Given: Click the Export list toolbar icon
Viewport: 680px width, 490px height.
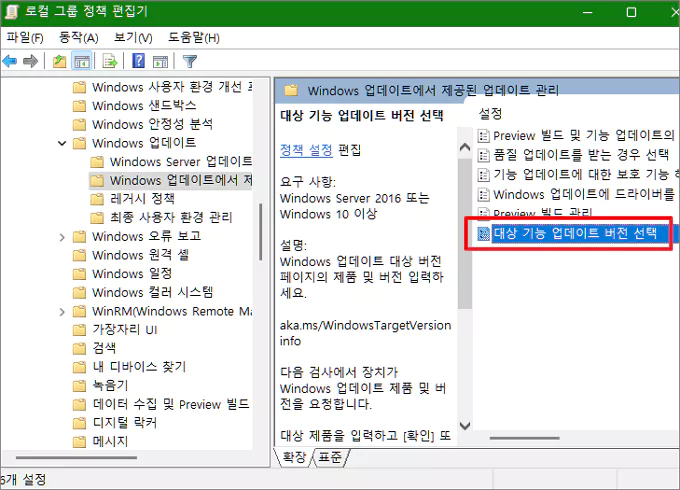Looking at the screenshot, I should (x=110, y=61).
